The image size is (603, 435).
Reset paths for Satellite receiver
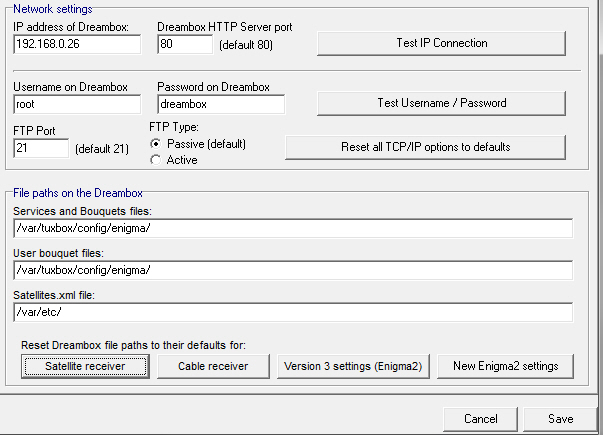pos(85,367)
